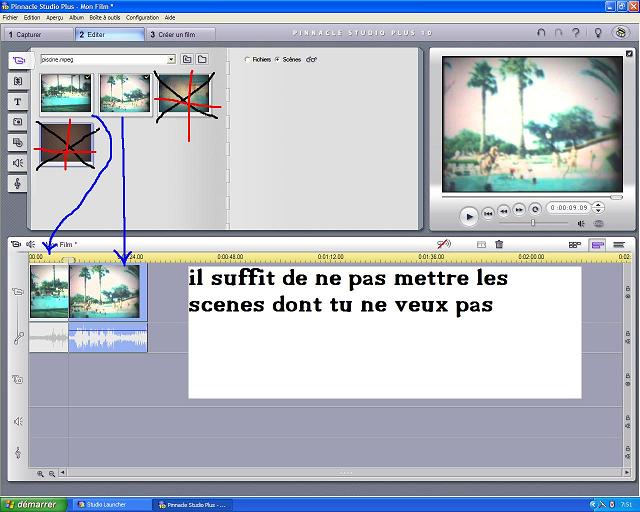This screenshot has height=512, width=640.
Task: Select the first pool scene thumbnail in album
Action: [x=66, y=93]
